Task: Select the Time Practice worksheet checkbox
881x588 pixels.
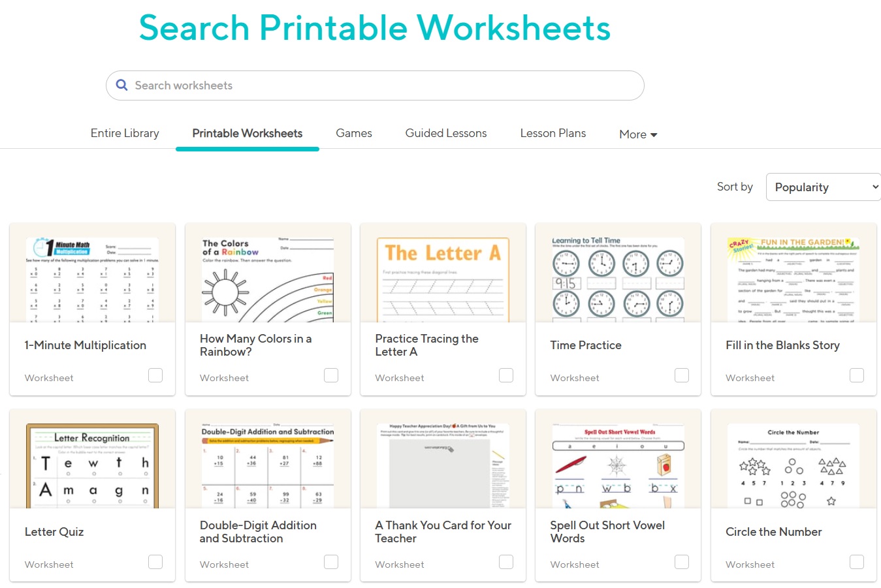Action: click(681, 375)
